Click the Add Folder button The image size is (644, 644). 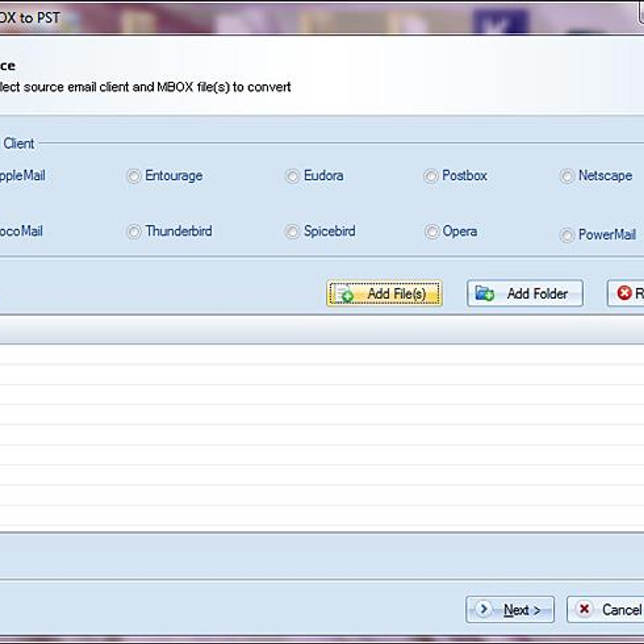tap(525, 294)
